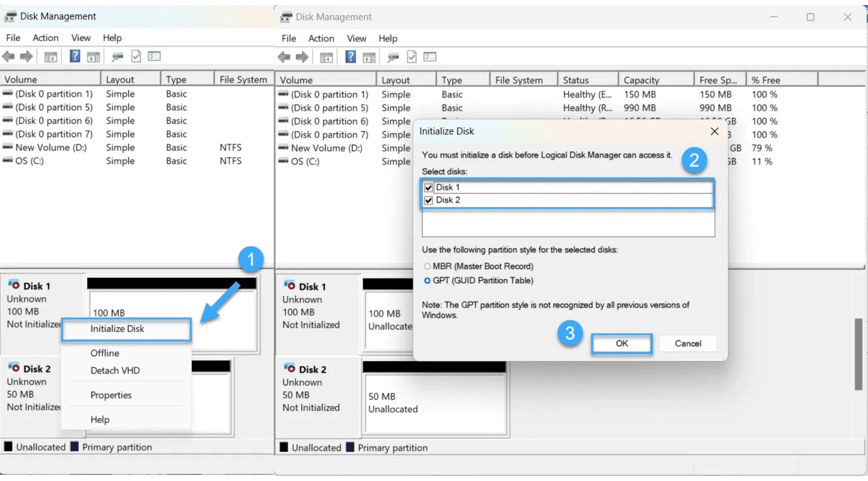Uncheck Disk 1 in Initialize Disk dialog
This screenshot has height=481, width=868.
pos(429,187)
